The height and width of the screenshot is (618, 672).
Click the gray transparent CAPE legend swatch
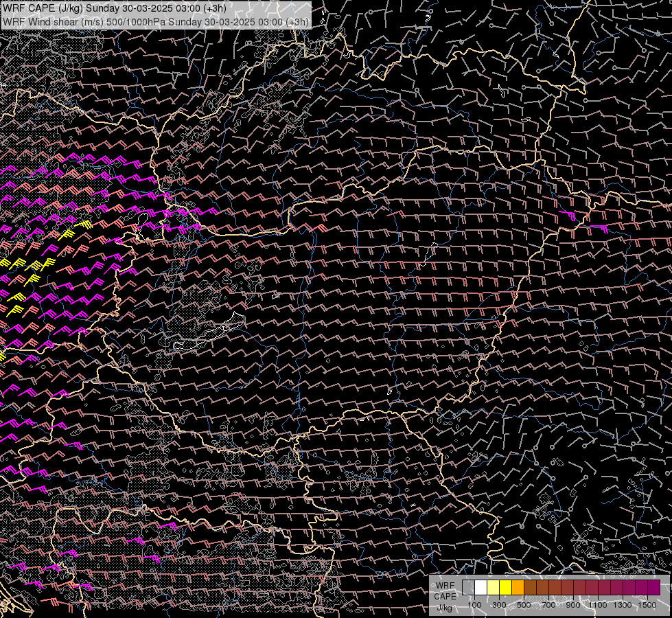468,588
